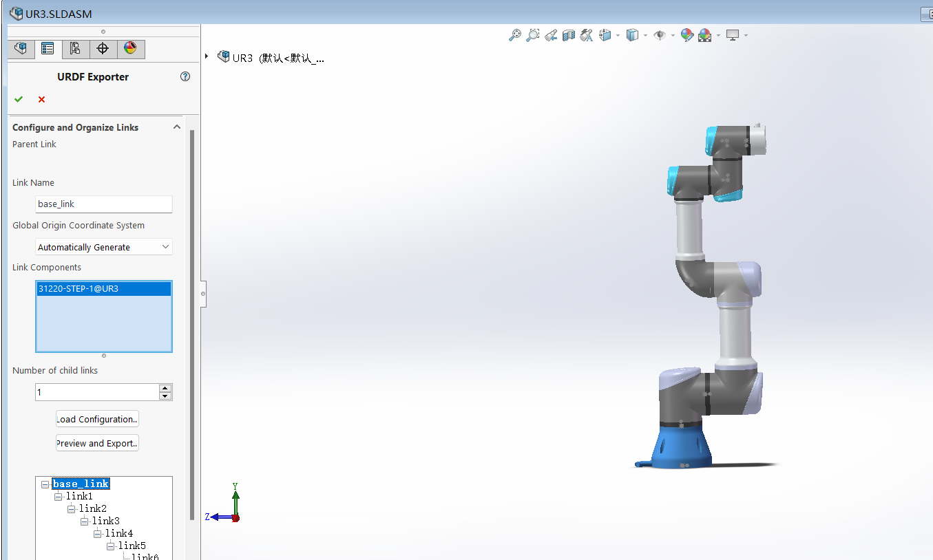Select 31220-STEP-1@UR3 in Link Components

coord(103,289)
